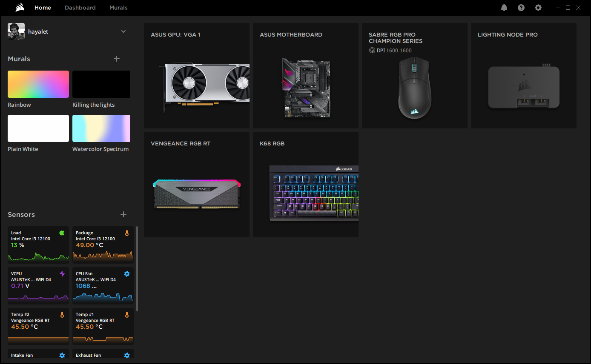Open the ASUS GPU: VGA 1 device card

click(197, 76)
